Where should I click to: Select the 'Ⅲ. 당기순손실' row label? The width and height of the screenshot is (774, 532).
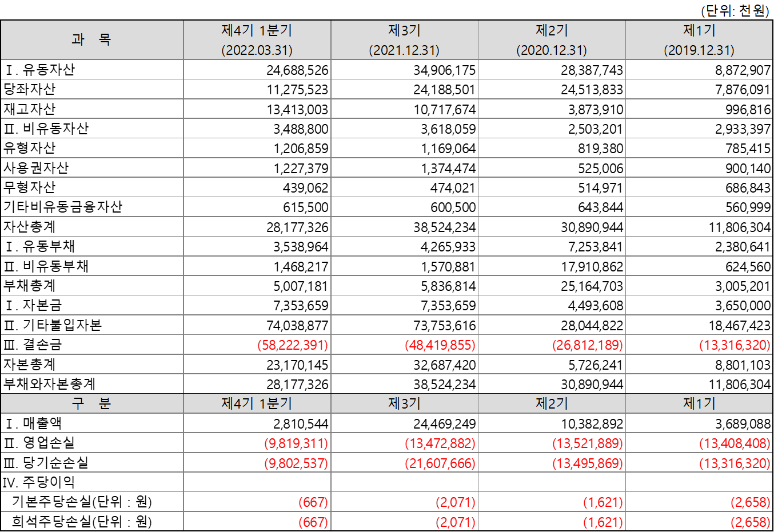pos(46,463)
